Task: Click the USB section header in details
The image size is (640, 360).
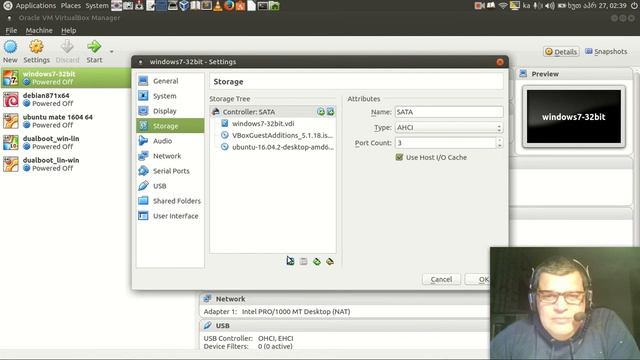Action: click(x=344, y=325)
